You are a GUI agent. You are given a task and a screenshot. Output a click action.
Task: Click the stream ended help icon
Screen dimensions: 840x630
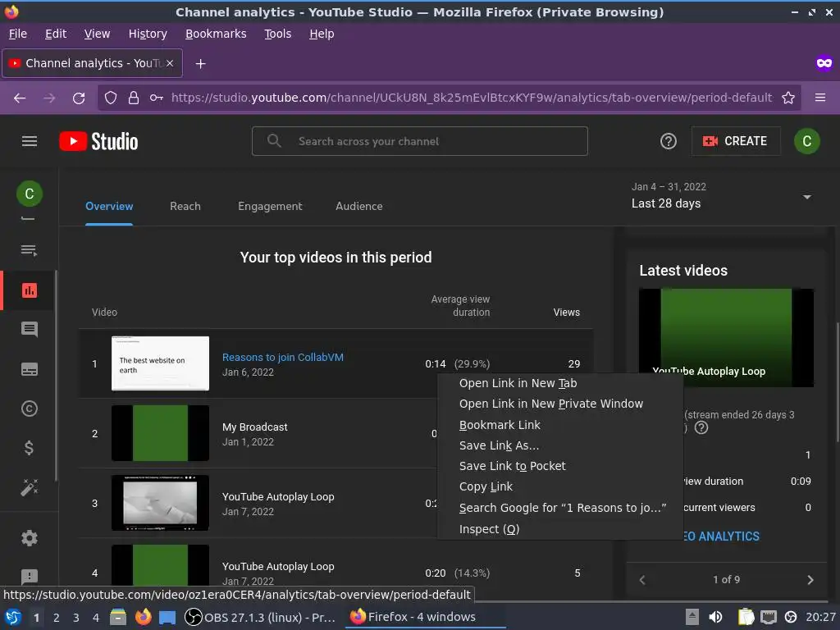coord(701,427)
